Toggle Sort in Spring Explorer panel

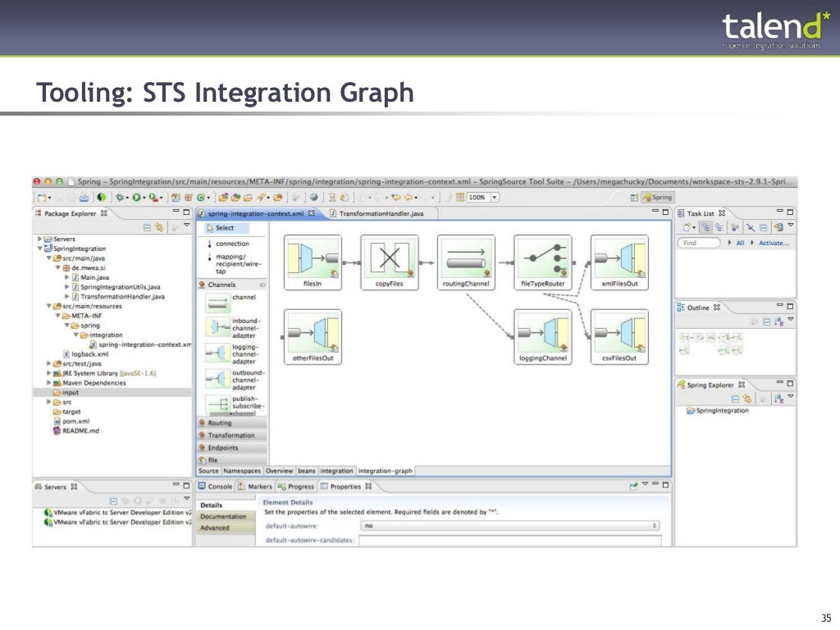(x=779, y=399)
